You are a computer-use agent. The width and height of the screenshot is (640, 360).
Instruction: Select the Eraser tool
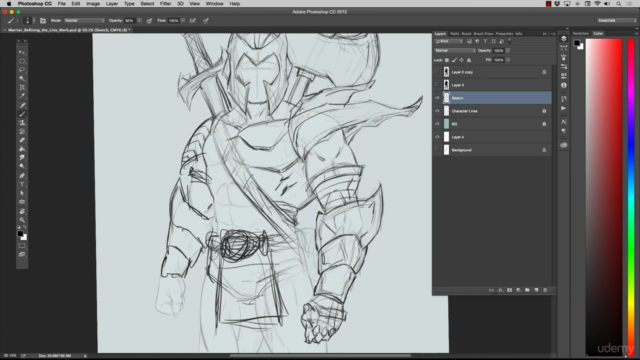[x=22, y=140]
